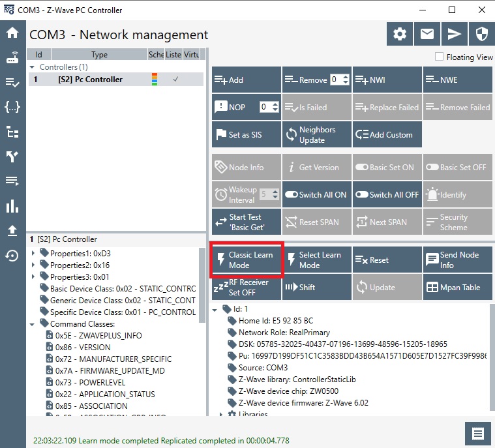Enable the Floating View checkbox
The width and height of the screenshot is (495, 448).
point(439,57)
